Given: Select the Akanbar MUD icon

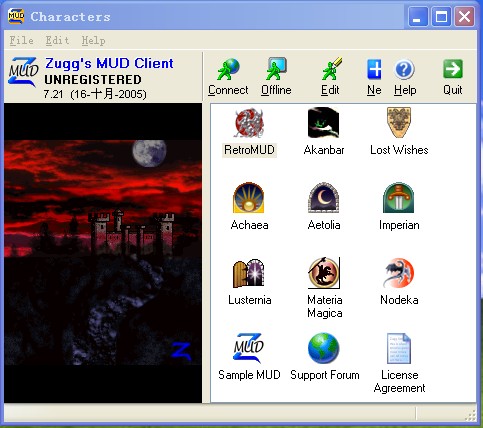Looking at the screenshot, I should [324, 123].
